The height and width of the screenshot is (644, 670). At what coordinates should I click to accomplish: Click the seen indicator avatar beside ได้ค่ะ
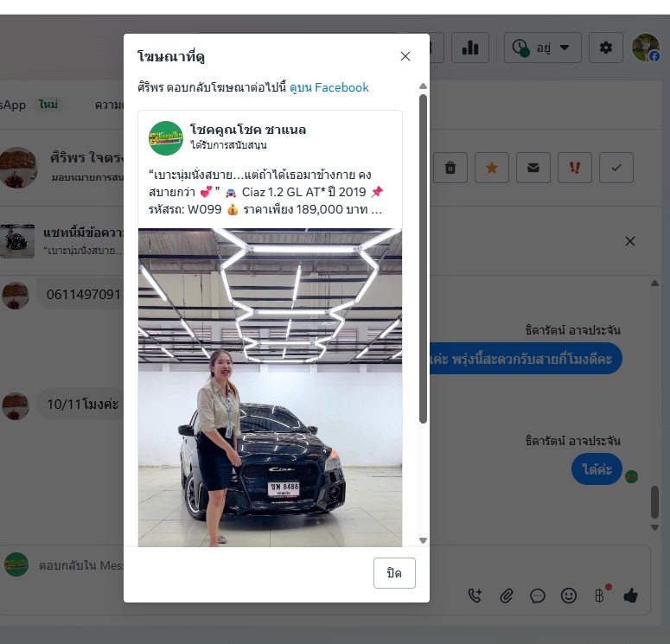point(631,476)
